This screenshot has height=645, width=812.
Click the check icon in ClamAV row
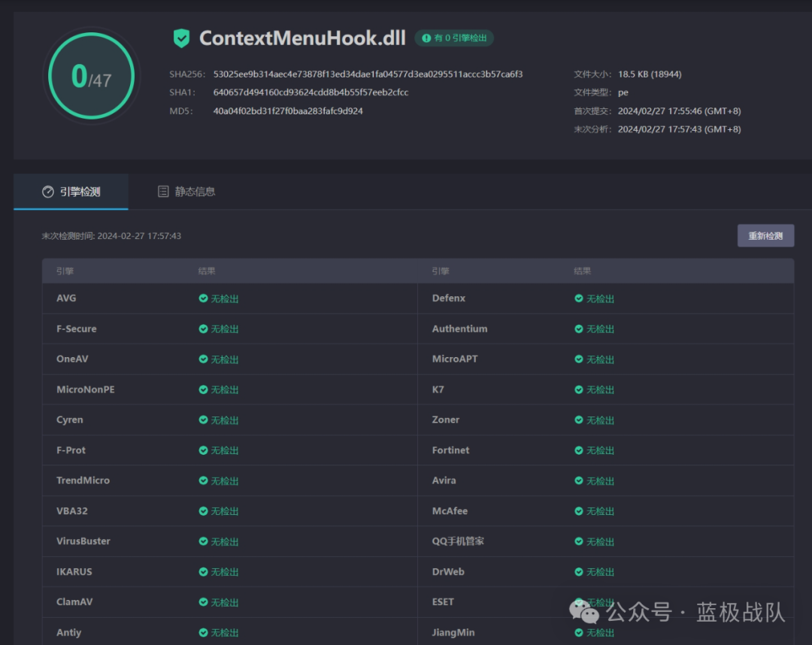(203, 602)
